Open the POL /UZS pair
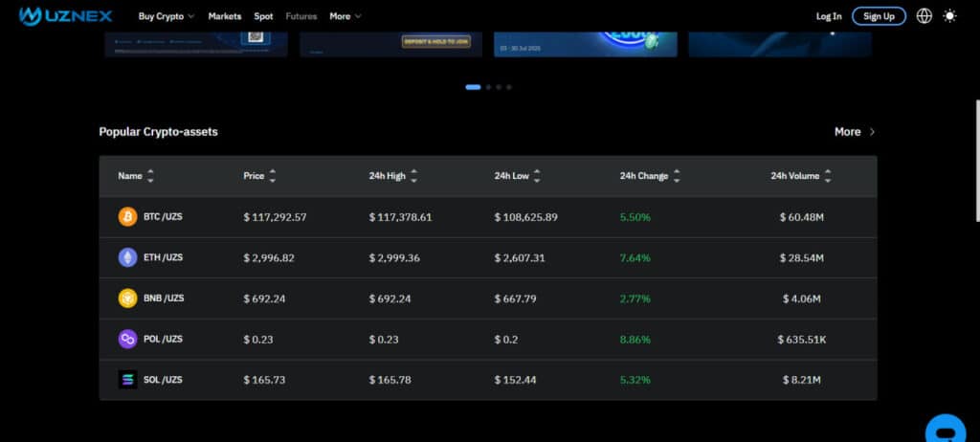 click(x=163, y=339)
